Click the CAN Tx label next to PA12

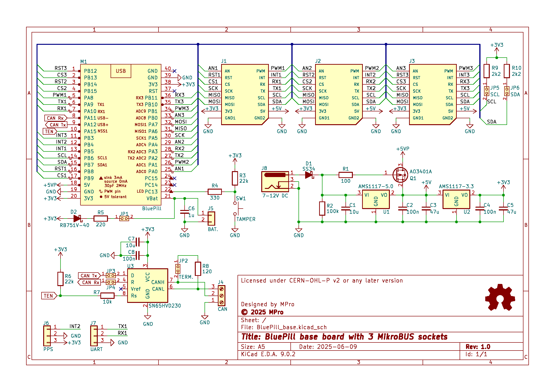click(56, 125)
